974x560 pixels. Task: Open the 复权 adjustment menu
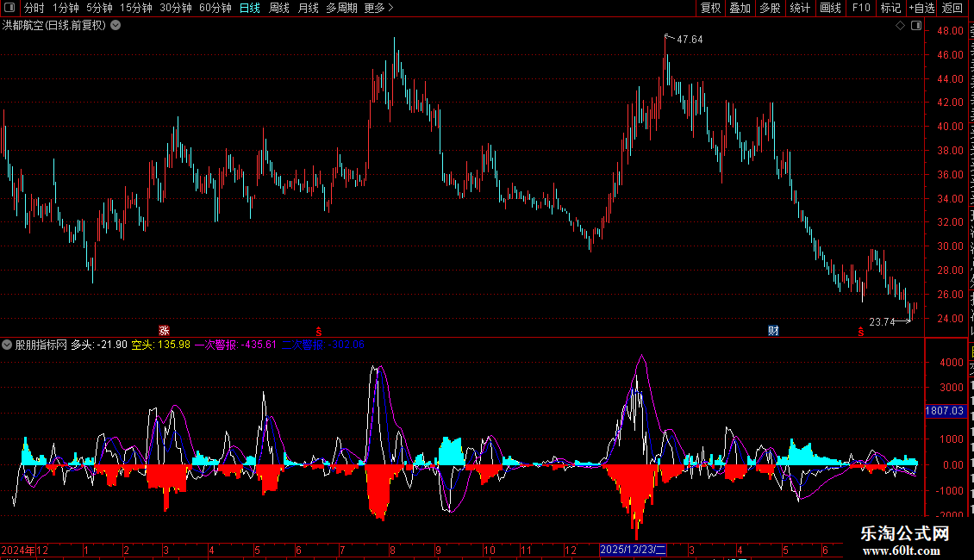tap(710, 8)
